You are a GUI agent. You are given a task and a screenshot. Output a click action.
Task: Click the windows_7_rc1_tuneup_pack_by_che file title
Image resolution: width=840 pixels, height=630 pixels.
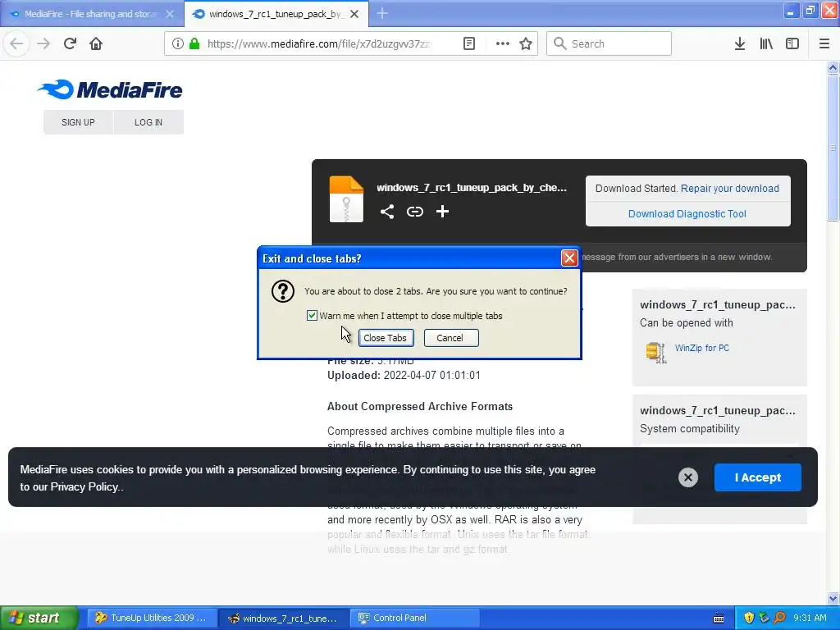(x=472, y=188)
